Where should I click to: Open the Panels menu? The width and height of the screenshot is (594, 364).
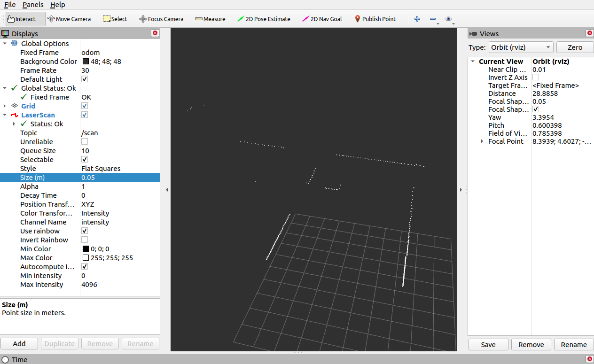point(33,5)
